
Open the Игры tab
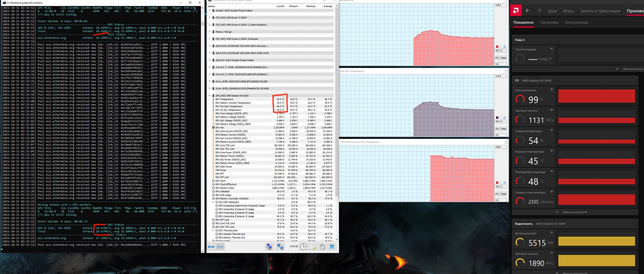pos(568,11)
